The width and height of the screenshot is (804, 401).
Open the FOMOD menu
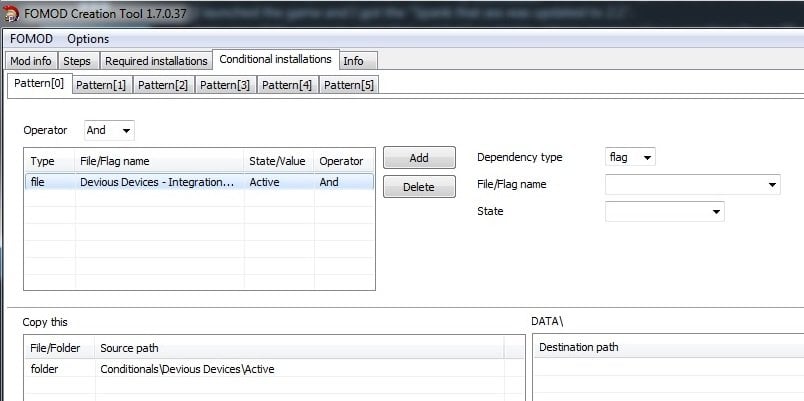(x=31, y=39)
